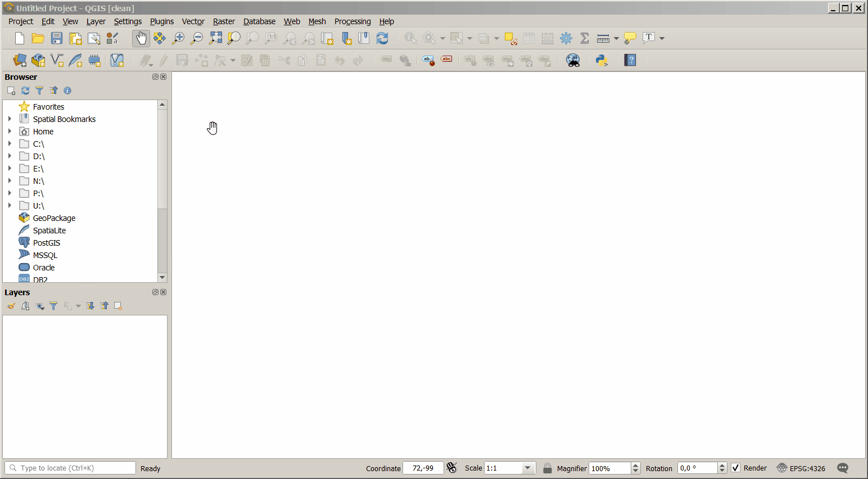This screenshot has height=479, width=868.
Task: Open the Processing menu
Action: point(352,21)
